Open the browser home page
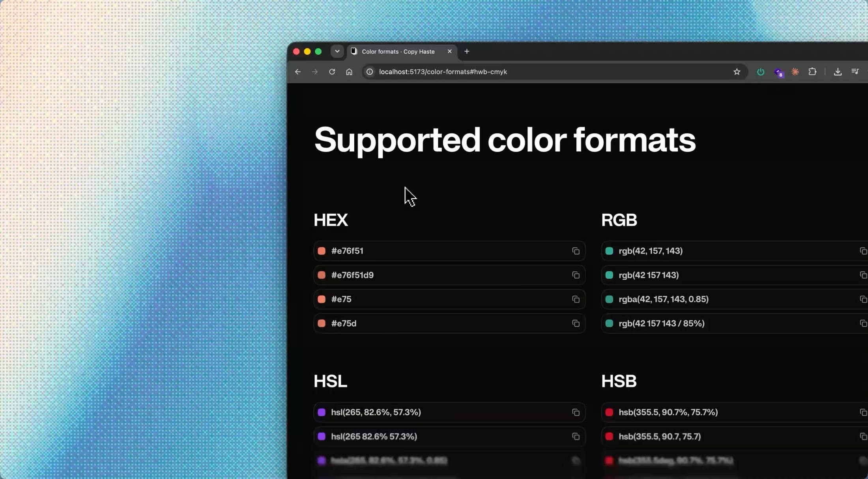 349,72
